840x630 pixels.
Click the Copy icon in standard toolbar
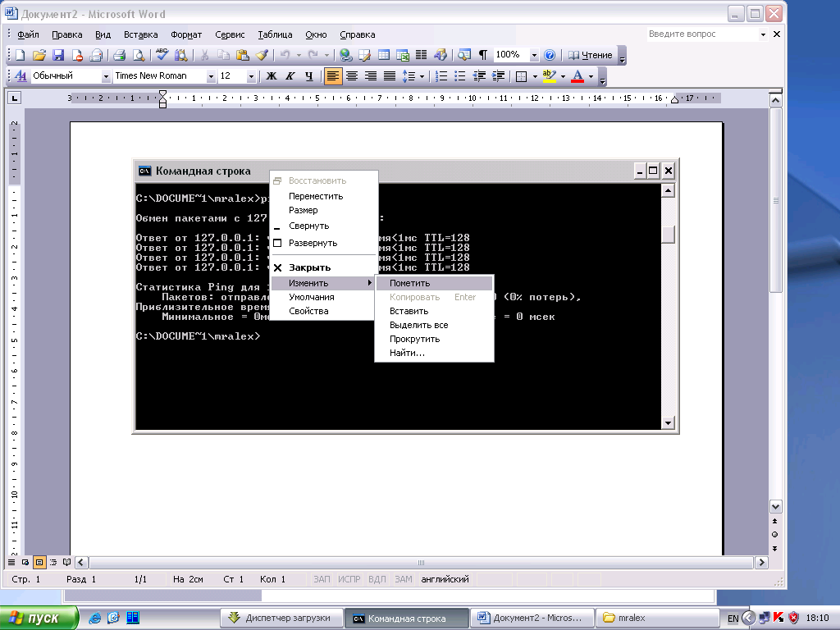[223, 55]
